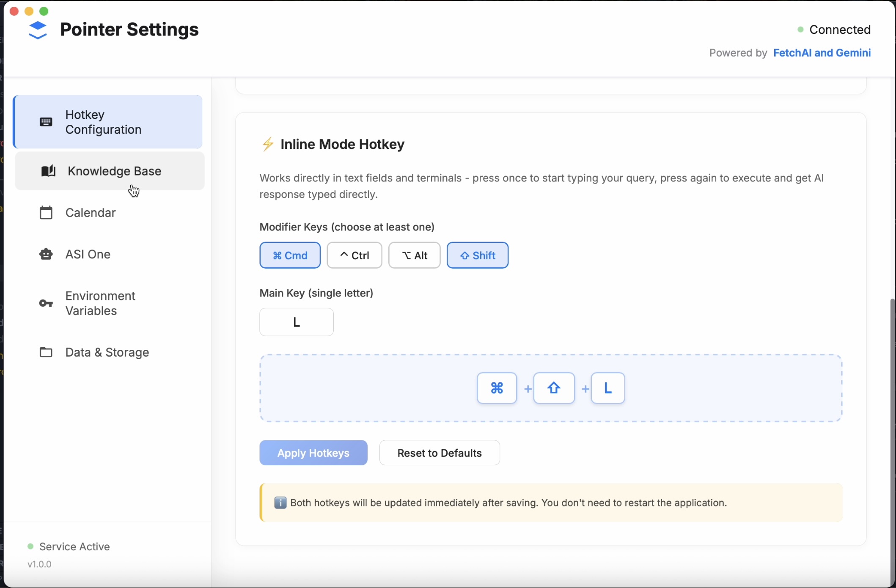Click the shift arrow key in hotkey preview

pos(554,388)
